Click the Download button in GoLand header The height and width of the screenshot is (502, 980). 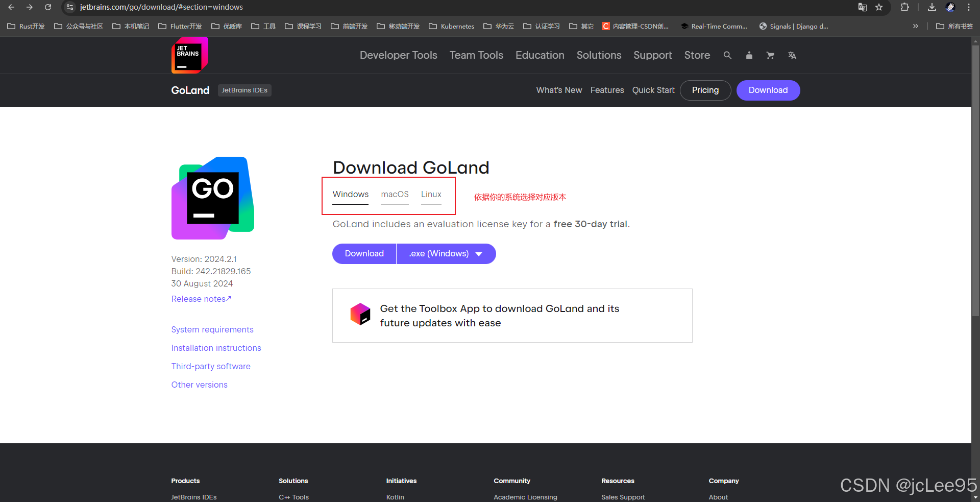point(768,90)
